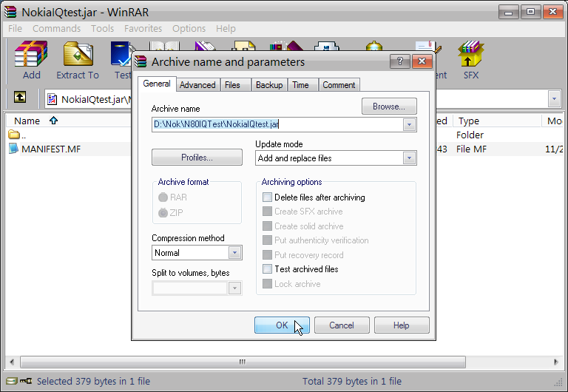Viewport: 568px width, 392px height.
Task: Click the drive icon in the status bar
Action: 12,381
